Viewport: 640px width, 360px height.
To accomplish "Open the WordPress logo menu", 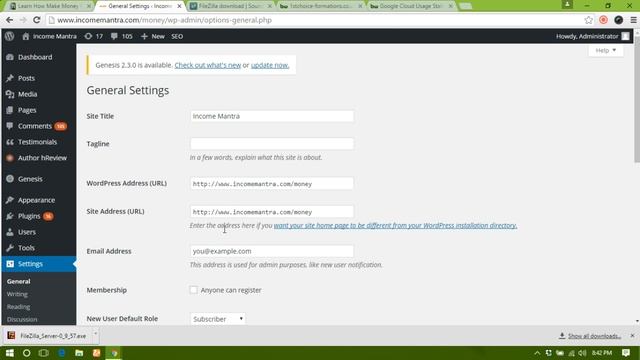I will pos(9,36).
